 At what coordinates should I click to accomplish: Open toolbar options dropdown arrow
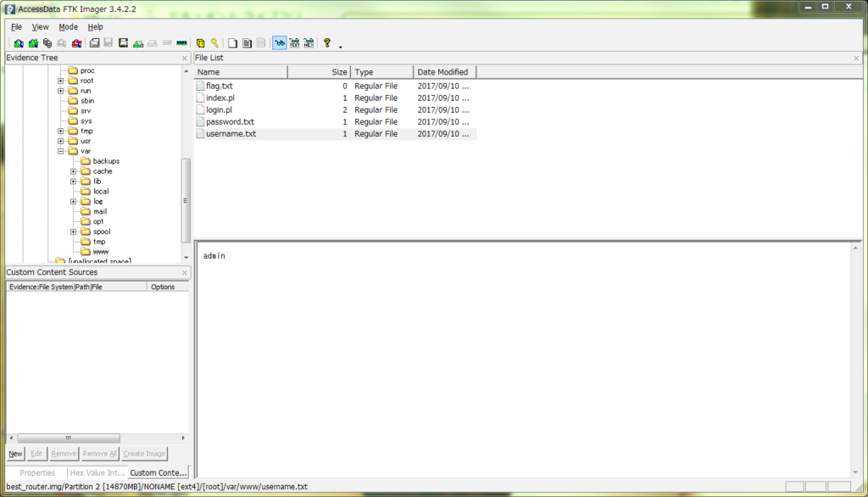pyautogui.click(x=341, y=47)
